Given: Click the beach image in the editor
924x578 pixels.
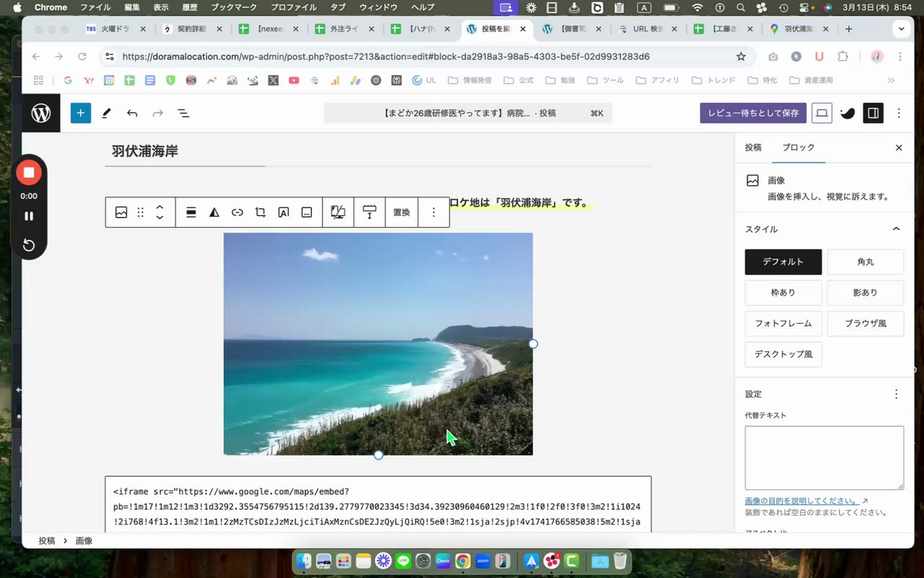Looking at the screenshot, I should [378, 344].
